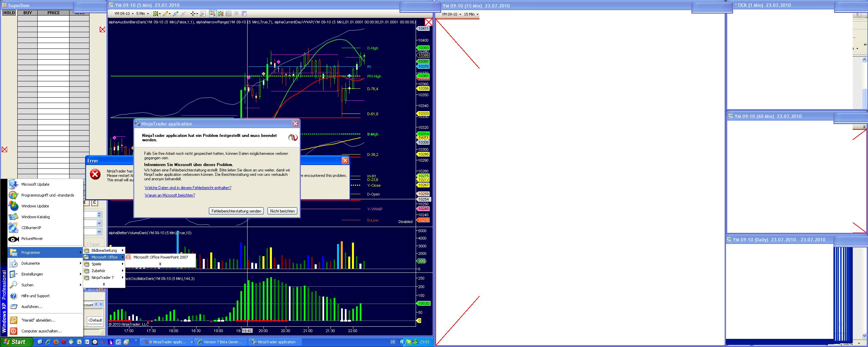Click the 19:40 time axis marker
This screenshot has height=347, width=868.
(x=247, y=331)
